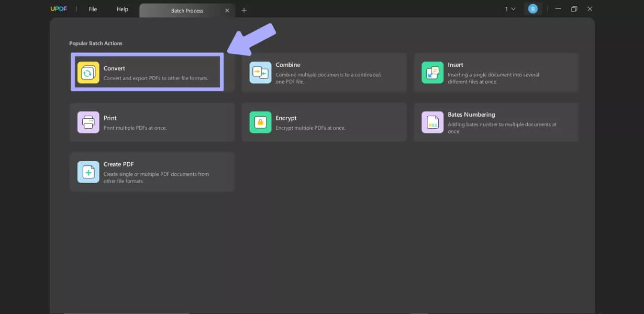Click 'Inserting a single document' description text
Image resolution: width=644 pixels, height=314 pixels.
click(x=493, y=78)
